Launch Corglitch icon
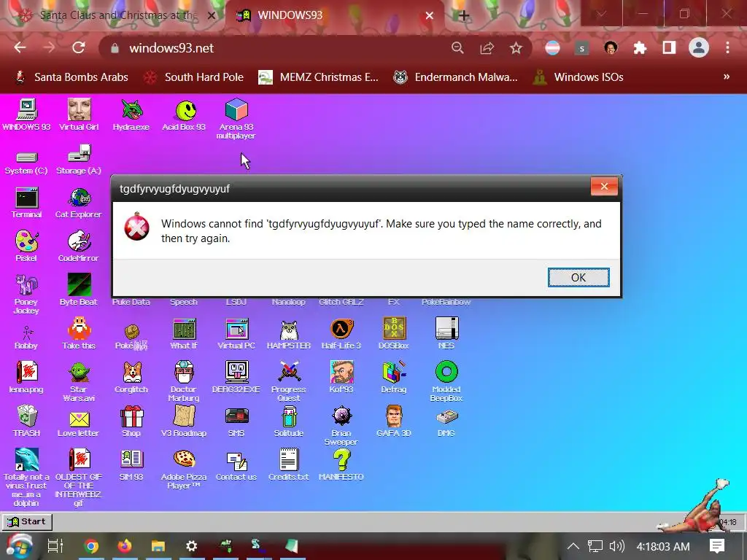This screenshot has width=747, height=560. tap(131, 377)
